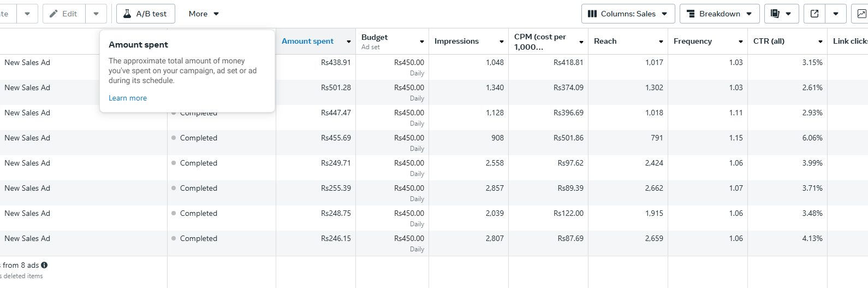The image size is (868, 288).
Task: Expand the export options arrow
Action: pyautogui.click(x=835, y=14)
